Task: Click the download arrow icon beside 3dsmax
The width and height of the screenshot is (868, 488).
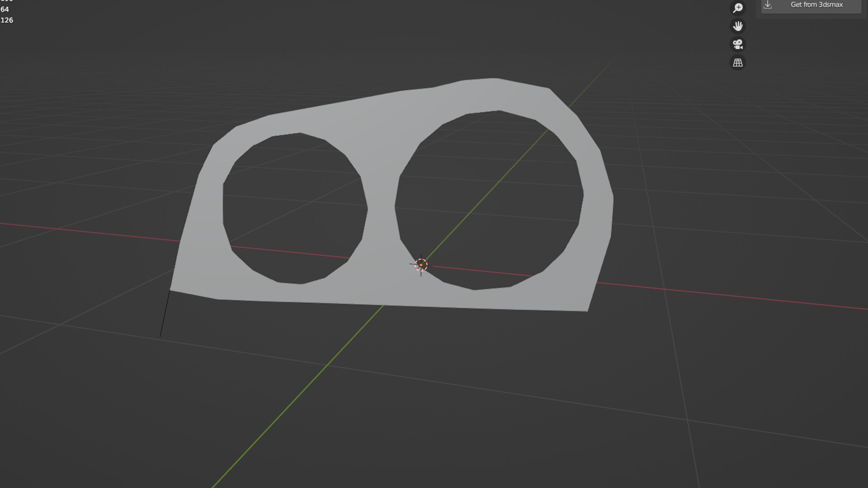Action: (x=768, y=5)
